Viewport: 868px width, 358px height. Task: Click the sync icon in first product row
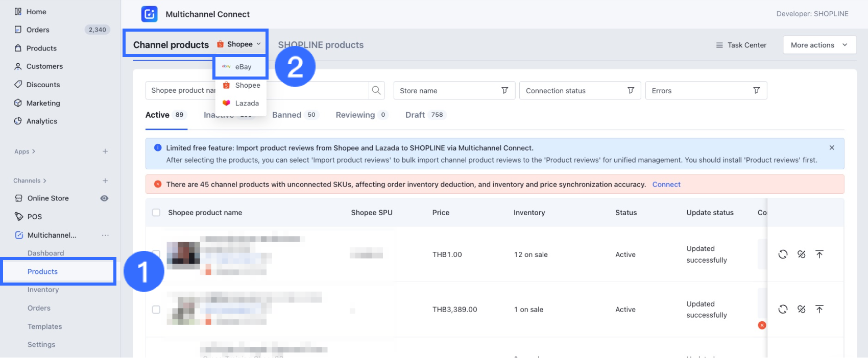(783, 254)
